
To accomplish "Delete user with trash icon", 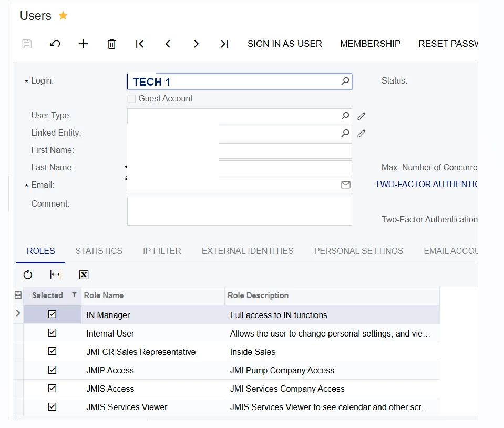I will [111, 44].
